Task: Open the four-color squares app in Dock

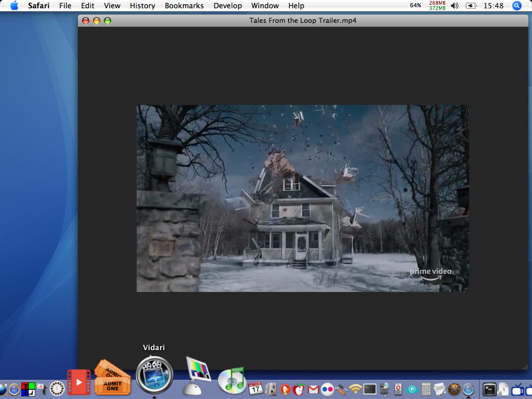Action: [x=28, y=389]
